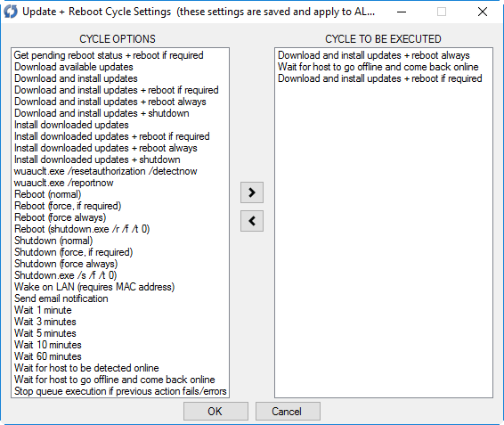Confirm settings with OK button
504x425 pixels.
215,411
